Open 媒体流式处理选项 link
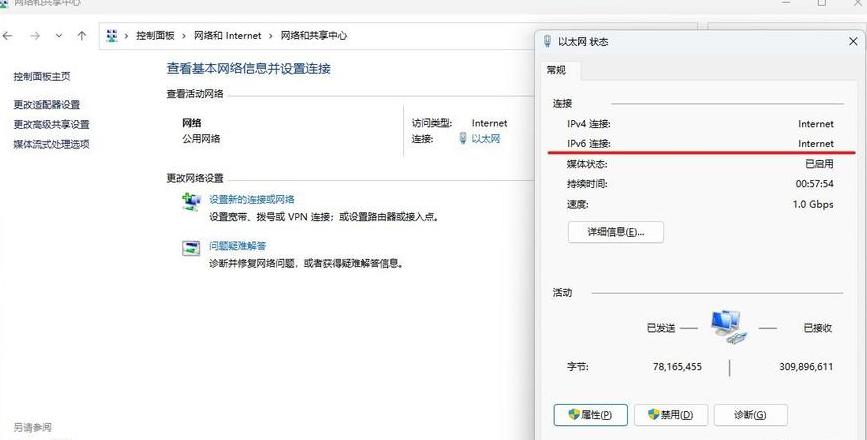 click(51, 144)
